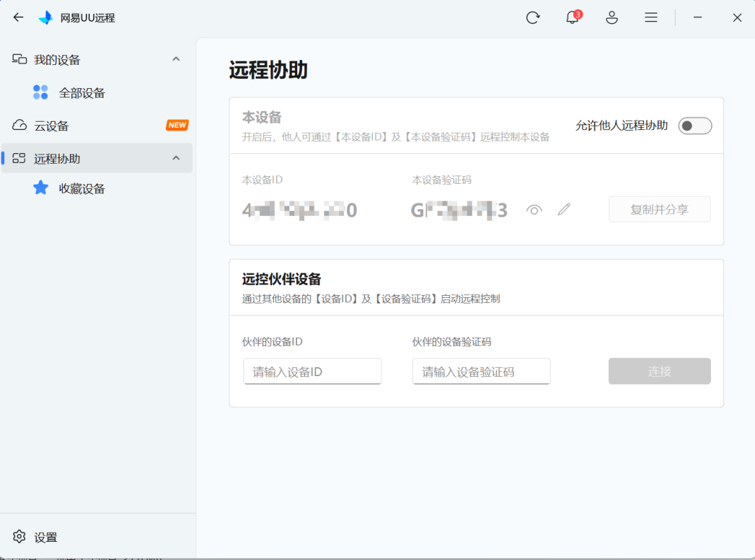Click the 连接 button
Screen dimensions: 755x560
(660, 371)
